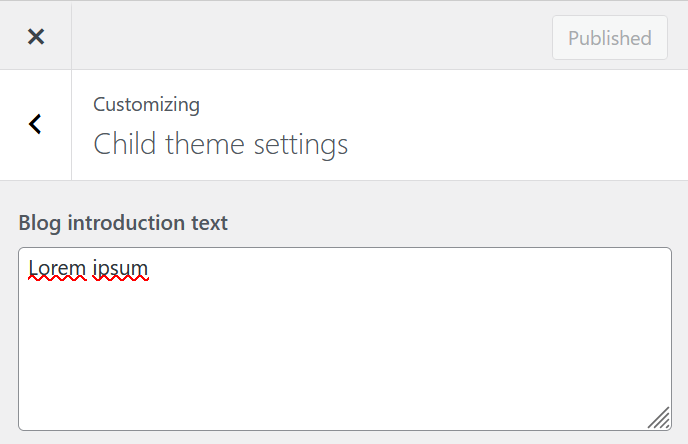The height and width of the screenshot is (444, 688).
Task: Click the disabled Published button
Action: pyautogui.click(x=610, y=38)
